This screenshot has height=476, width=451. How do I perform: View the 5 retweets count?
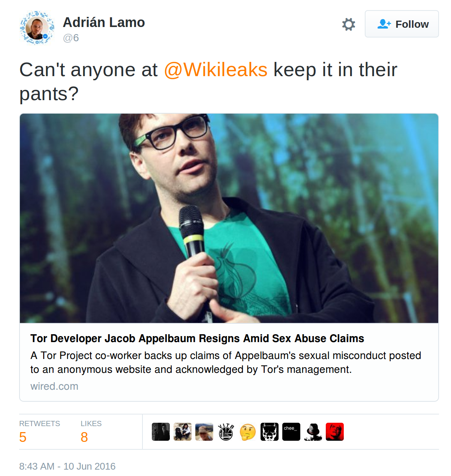[23, 437]
